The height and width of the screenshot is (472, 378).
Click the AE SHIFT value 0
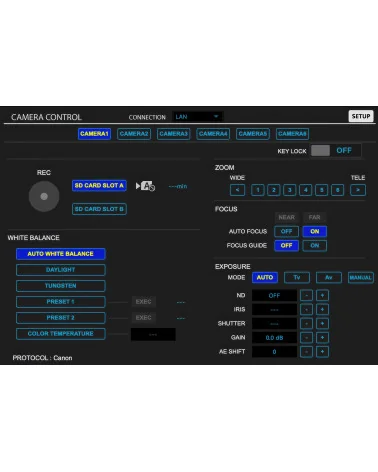(274, 352)
